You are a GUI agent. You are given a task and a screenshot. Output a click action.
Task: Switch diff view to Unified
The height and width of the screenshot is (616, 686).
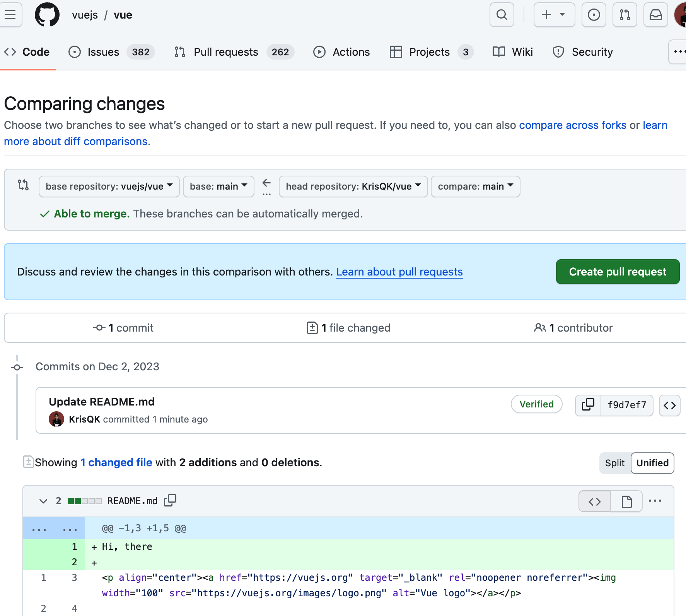click(652, 463)
